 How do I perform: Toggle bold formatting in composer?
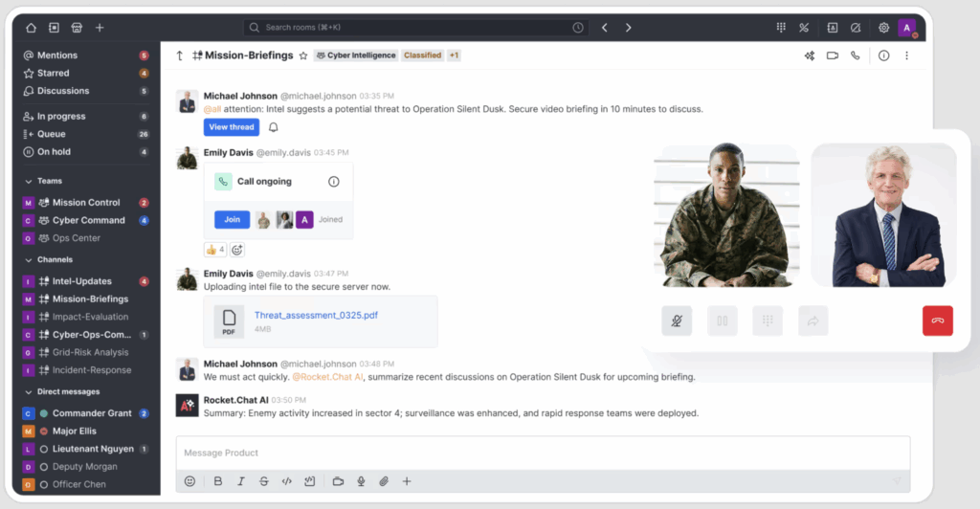218,481
